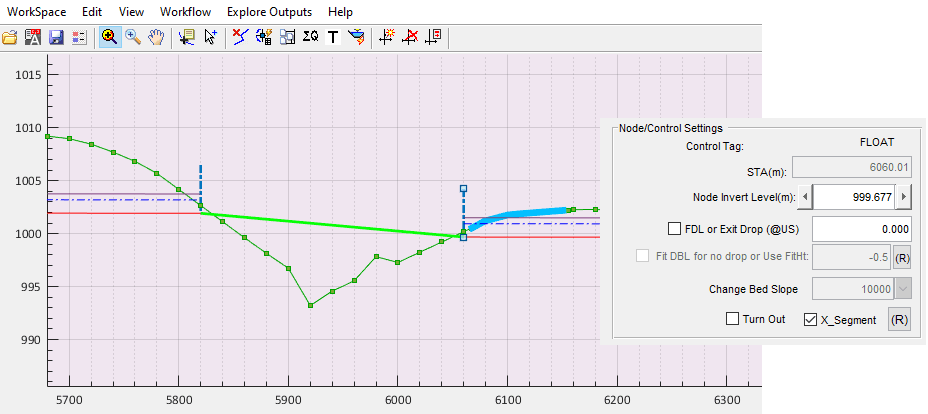Click the arrow pointer select tool

pyautogui.click(x=211, y=37)
